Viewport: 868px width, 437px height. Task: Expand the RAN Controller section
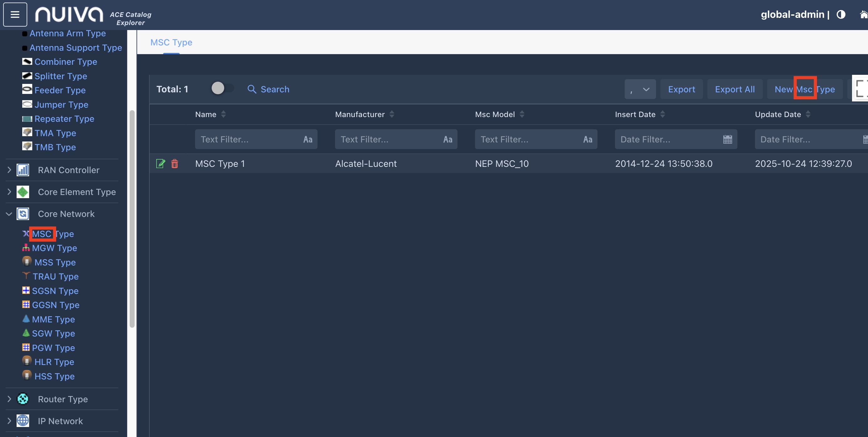click(9, 170)
